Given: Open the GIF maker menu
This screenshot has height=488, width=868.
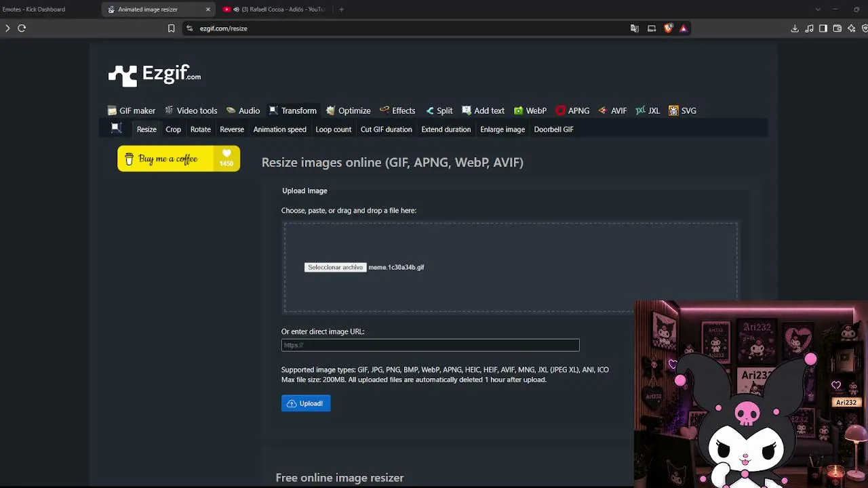Looking at the screenshot, I should (x=132, y=110).
